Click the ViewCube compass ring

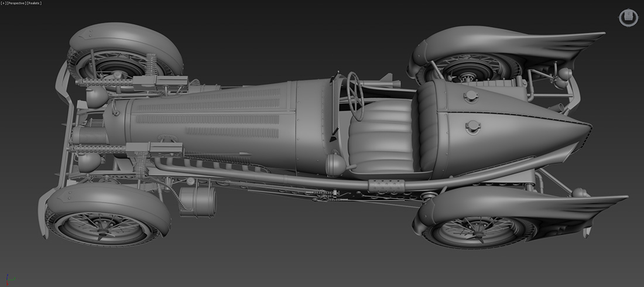(628, 26)
